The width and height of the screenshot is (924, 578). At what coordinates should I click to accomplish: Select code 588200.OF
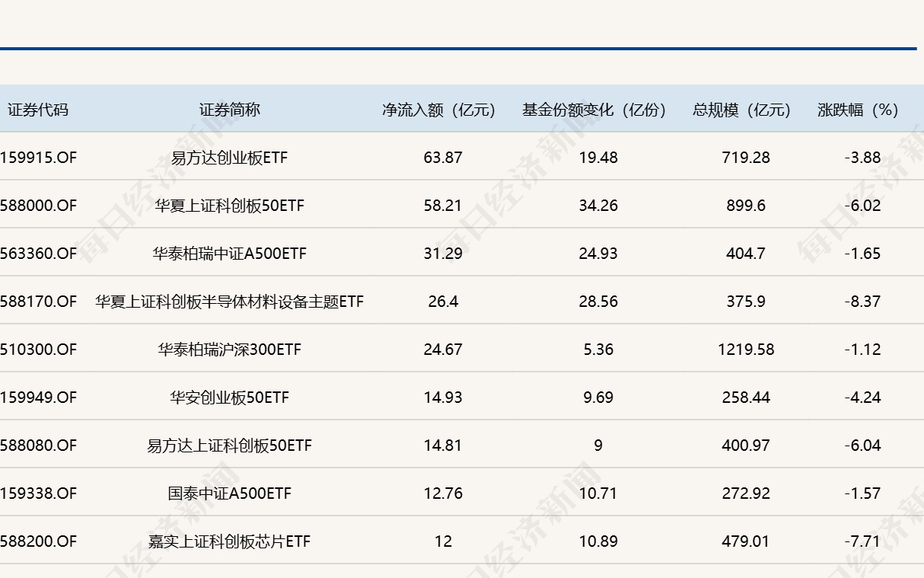click(39, 541)
